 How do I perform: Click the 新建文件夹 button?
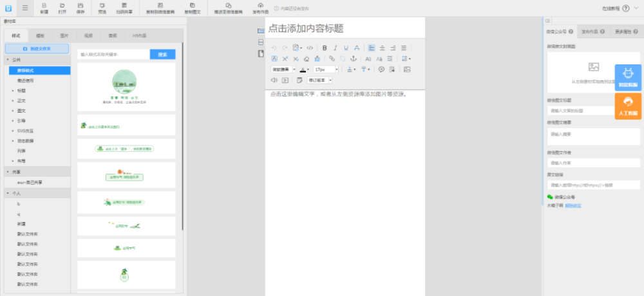click(x=37, y=48)
